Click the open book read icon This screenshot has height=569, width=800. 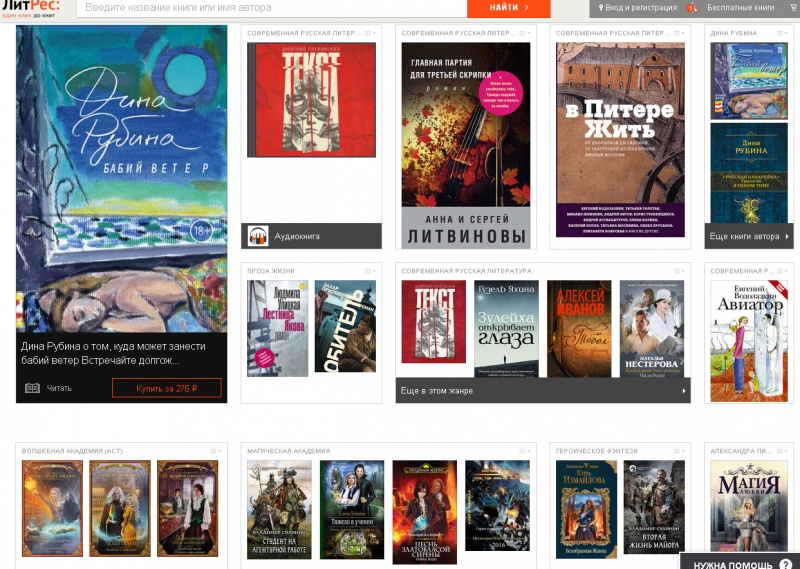(x=32, y=388)
